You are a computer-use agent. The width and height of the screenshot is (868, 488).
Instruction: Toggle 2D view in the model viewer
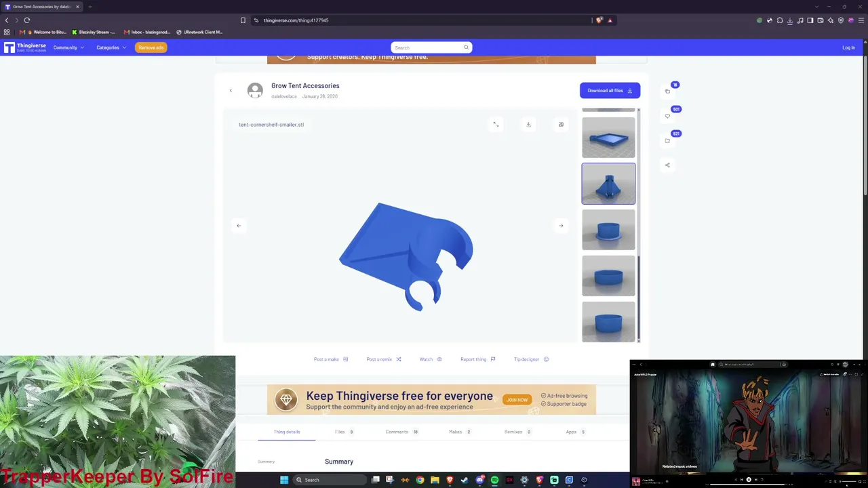click(561, 124)
